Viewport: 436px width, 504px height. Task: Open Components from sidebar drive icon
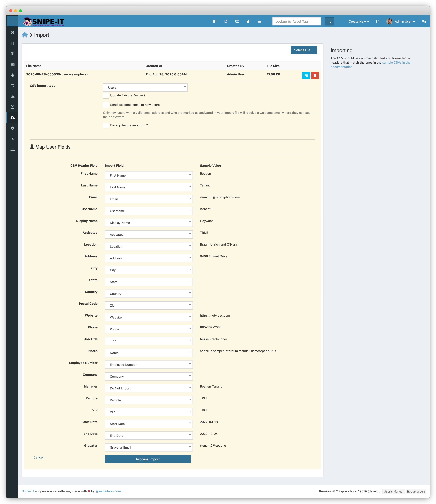click(13, 86)
